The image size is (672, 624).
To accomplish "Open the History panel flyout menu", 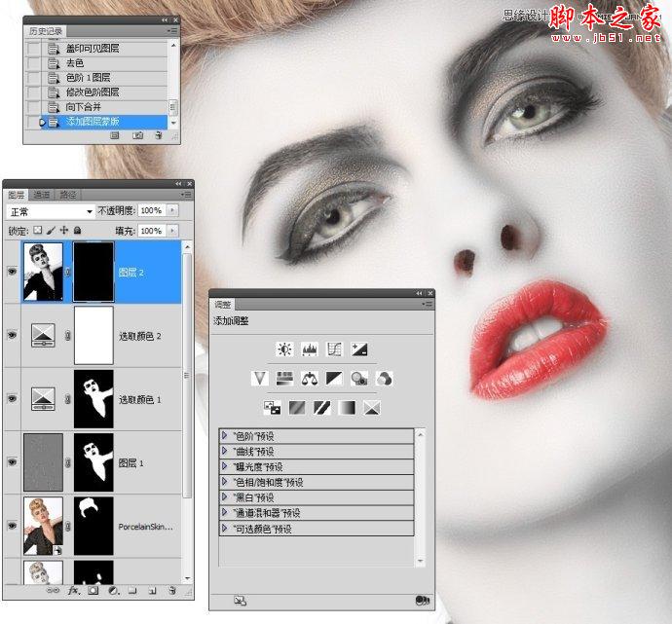I will click(x=171, y=31).
